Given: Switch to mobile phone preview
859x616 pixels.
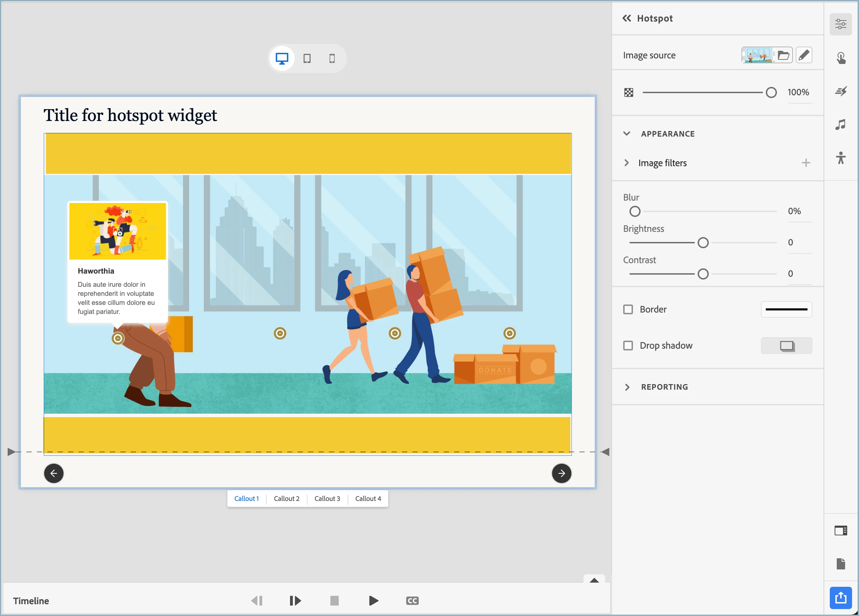Looking at the screenshot, I should (332, 58).
